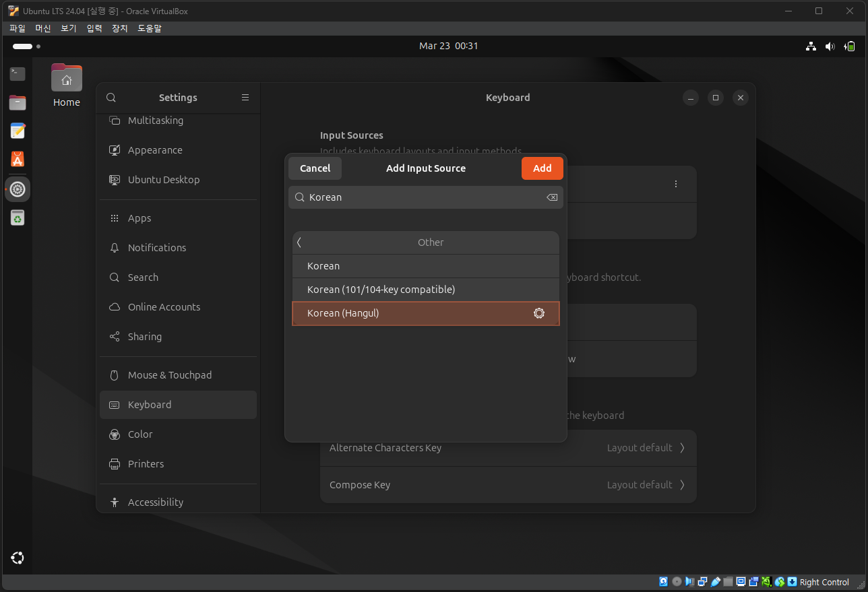
Task: Click the Settings search magnifier icon
Action: tap(111, 98)
